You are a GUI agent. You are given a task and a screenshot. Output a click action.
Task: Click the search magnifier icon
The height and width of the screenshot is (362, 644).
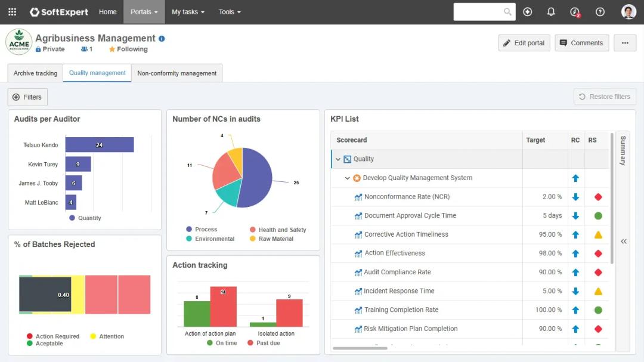tap(507, 12)
